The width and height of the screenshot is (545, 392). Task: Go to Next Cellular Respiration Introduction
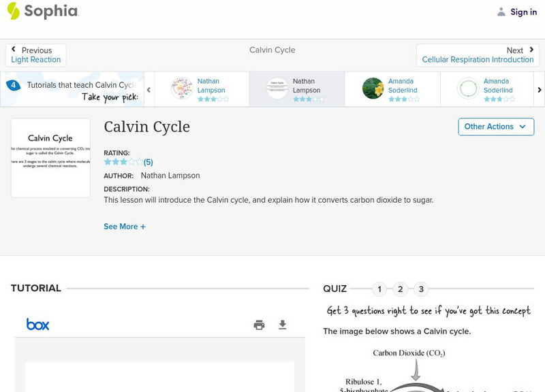[478, 55]
